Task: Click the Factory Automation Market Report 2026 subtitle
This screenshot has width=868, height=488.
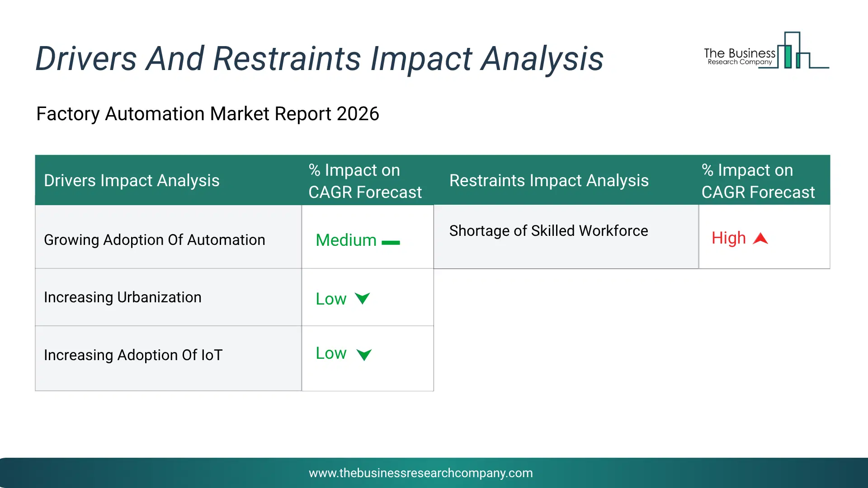Action: 208,114
